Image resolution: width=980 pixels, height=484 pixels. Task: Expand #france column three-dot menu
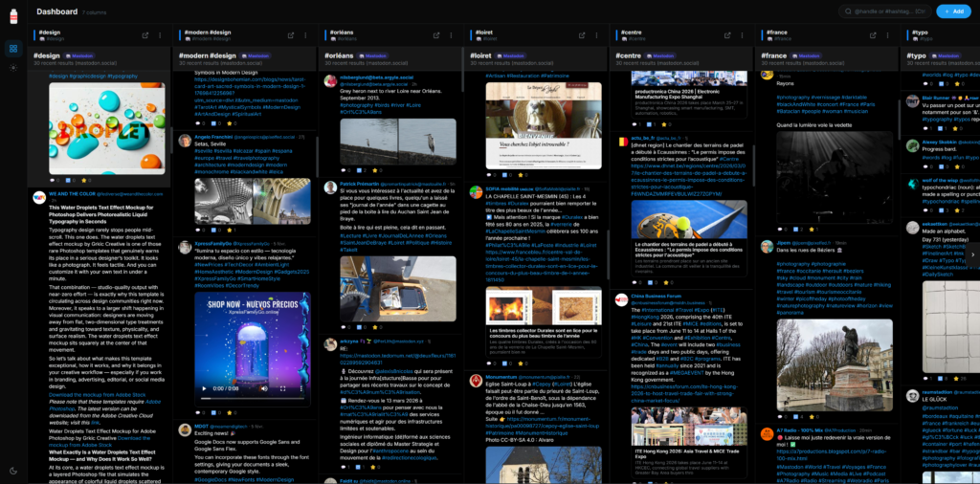(888, 35)
